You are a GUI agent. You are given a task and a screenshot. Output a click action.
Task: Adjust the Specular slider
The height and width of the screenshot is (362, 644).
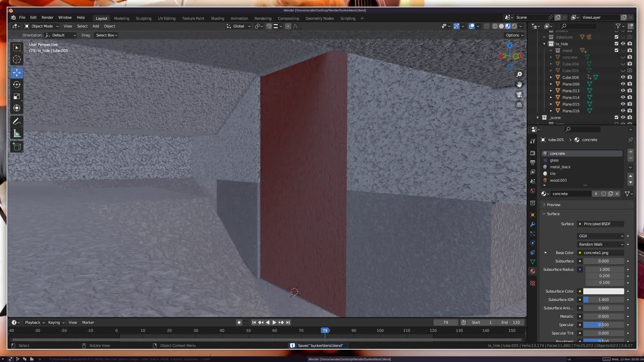pyautogui.click(x=603, y=325)
